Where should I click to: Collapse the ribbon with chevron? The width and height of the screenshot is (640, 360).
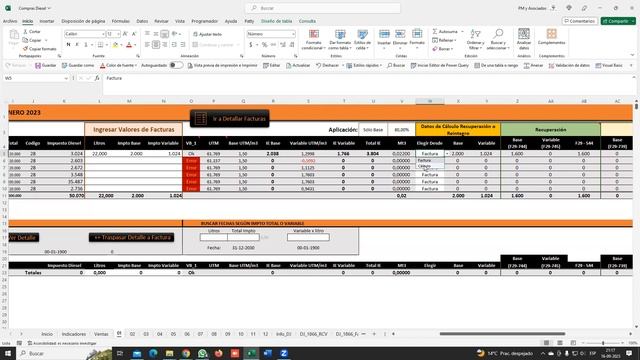click(x=633, y=55)
